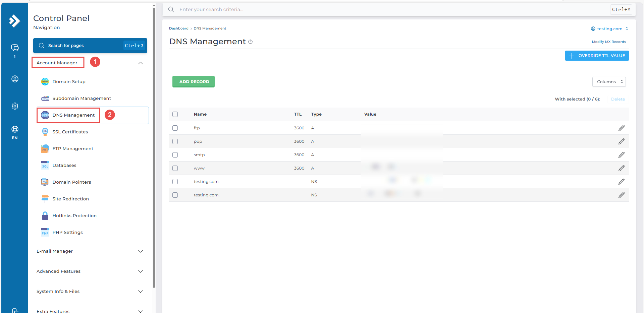
Task: Click the green ADD RECORD button
Action: [194, 82]
